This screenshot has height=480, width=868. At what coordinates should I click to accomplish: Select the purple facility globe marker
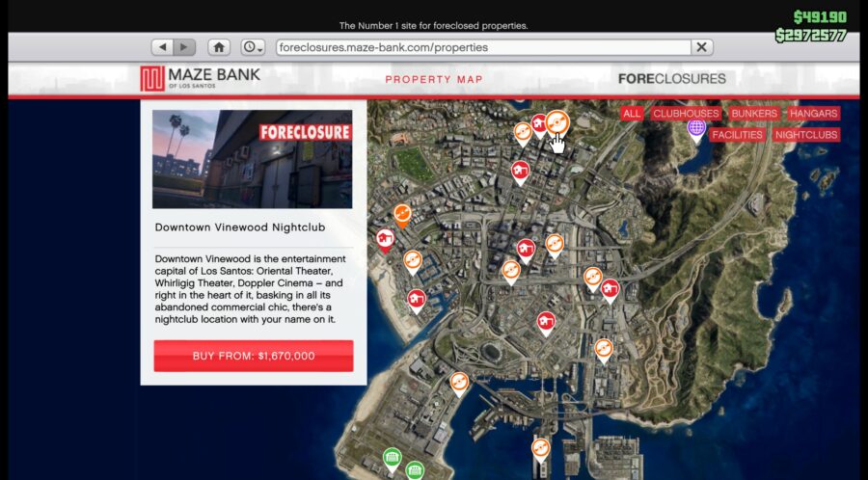pyautogui.click(x=695, y=129)
